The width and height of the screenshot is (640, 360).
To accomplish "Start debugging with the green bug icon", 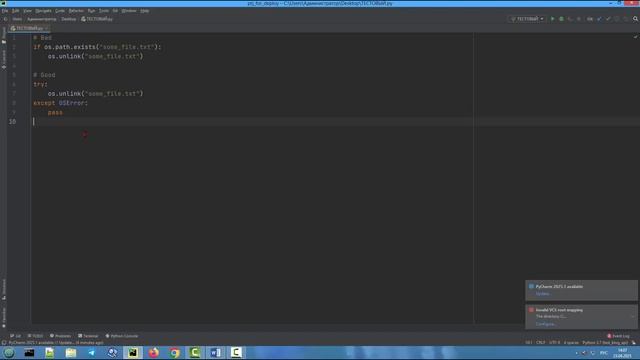I will coord(561,19).
